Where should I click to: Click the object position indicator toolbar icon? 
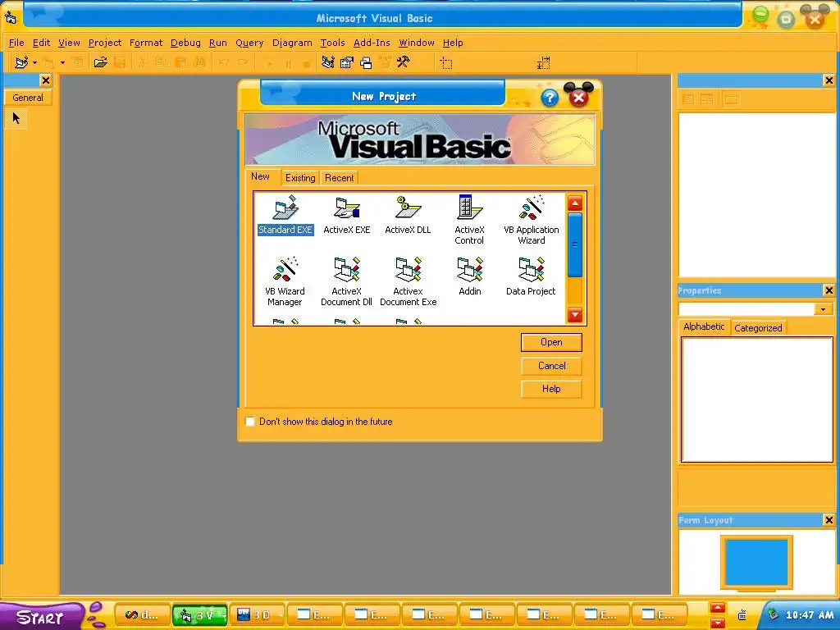tap(446, 63)
